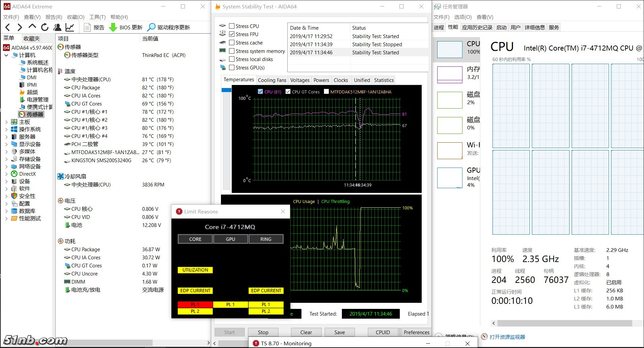Image resolution: width=644 pixels, height=348 pixels.
Task: Open 收藏夹 favorites tab in AIDA64
Action: point(32,38)
